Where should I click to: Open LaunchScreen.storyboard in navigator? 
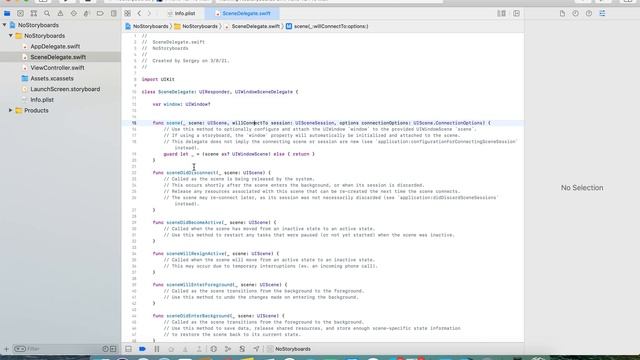65,89
